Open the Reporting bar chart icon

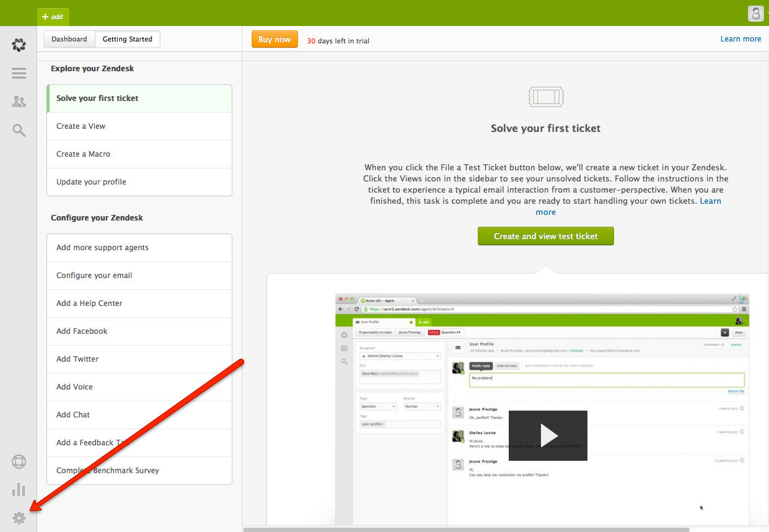[x=19, y=490]
